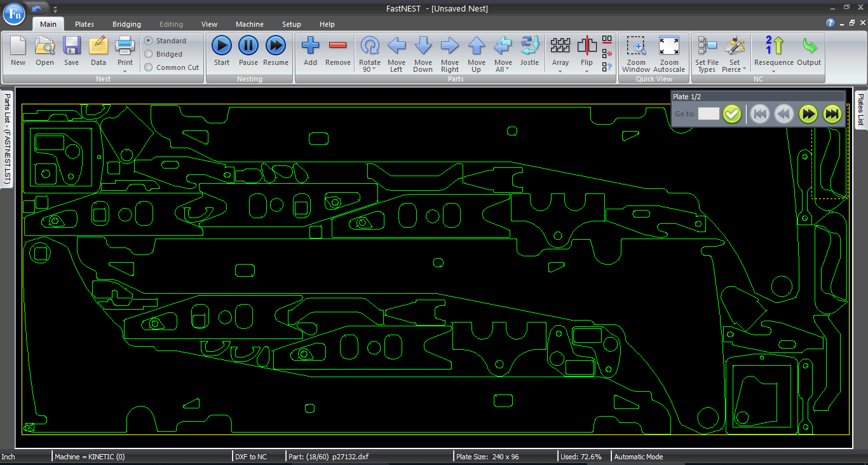Open the Zoom Window tool
Viewport: 868px width, 465px height.
click(x=636, y=54)
